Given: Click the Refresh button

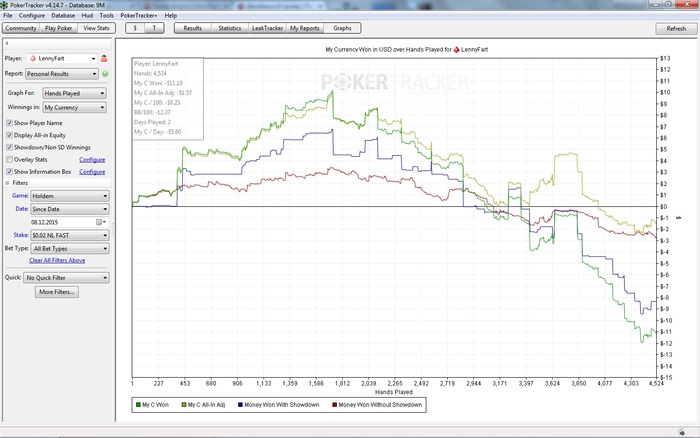Looking at the screenshot, I should (x=676, y=29).
